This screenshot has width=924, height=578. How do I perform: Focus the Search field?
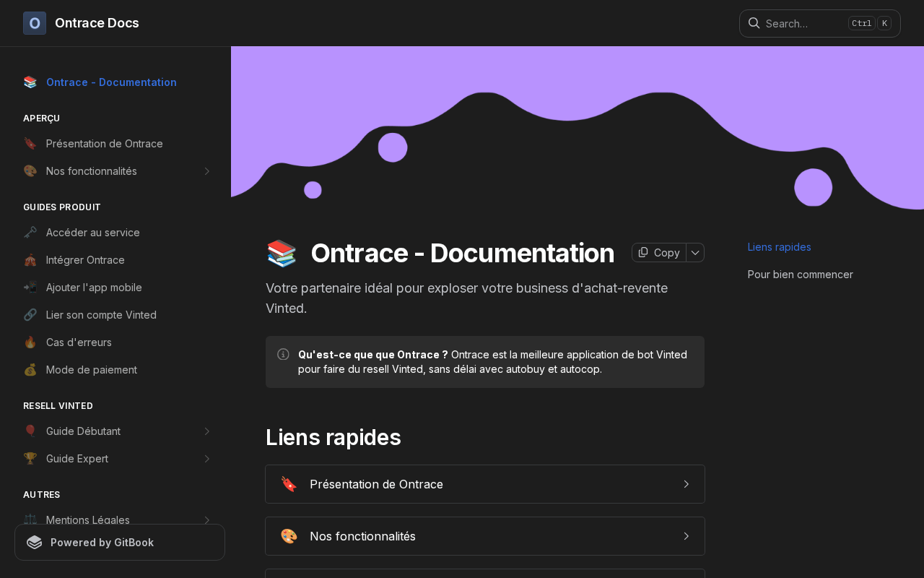[x=820, y=23]
